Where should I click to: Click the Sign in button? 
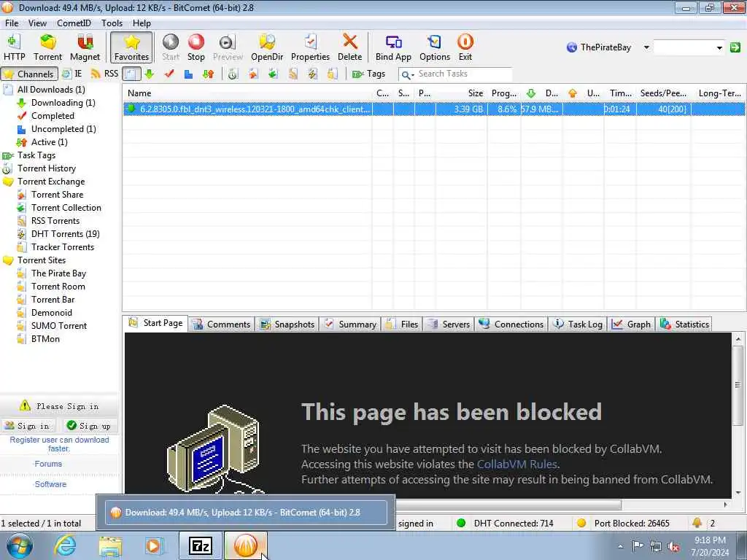click(28, 426)
